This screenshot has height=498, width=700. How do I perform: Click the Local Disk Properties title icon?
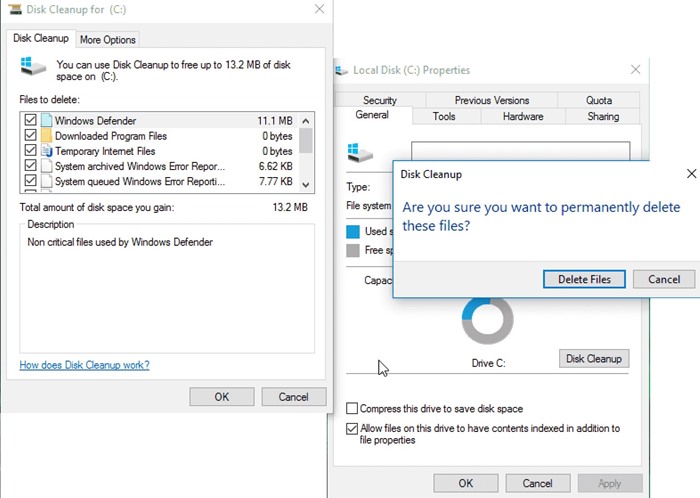[x=342, y=70]
